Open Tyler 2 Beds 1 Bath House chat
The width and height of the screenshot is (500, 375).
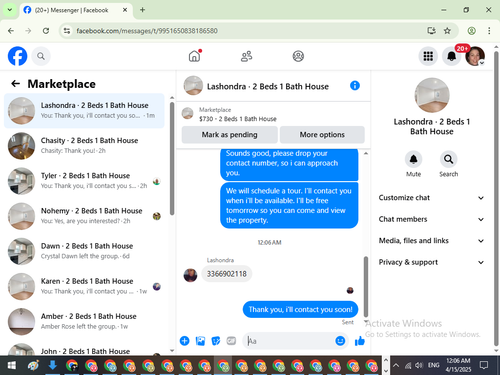tap(84, 181)
